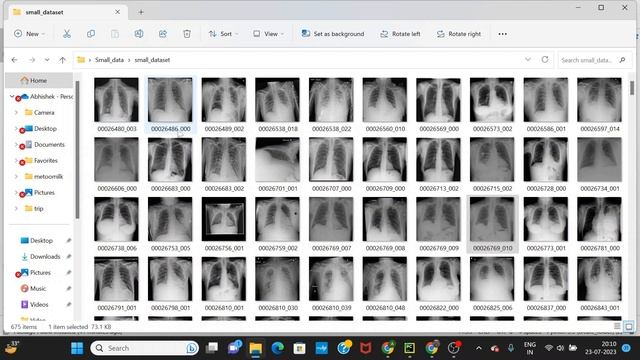Expand the metoomilk folder node
640x360 pixels.
tap(16, 176)
